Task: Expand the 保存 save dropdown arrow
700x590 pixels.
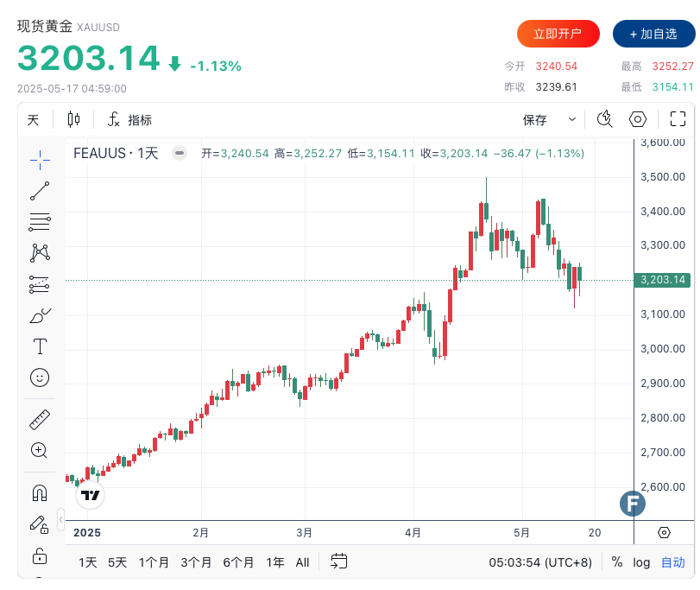Action: click(x=571, y=120)
